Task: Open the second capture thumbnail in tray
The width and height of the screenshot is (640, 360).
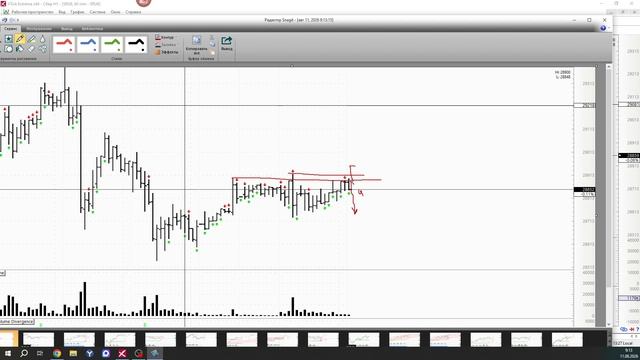Action: [38, 340]
